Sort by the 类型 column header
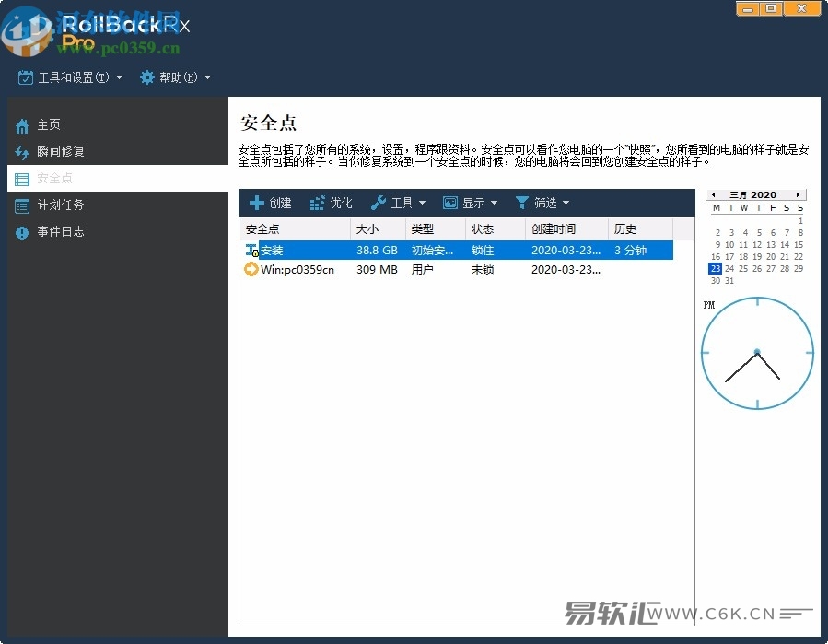Viewport: 828px width, 644px height. (435, 229)
